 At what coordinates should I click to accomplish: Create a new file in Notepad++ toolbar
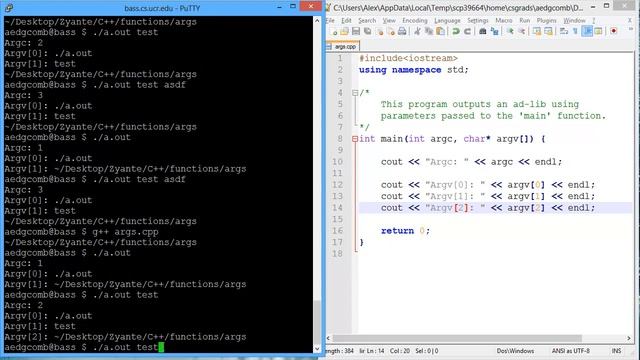click(333, 31)
